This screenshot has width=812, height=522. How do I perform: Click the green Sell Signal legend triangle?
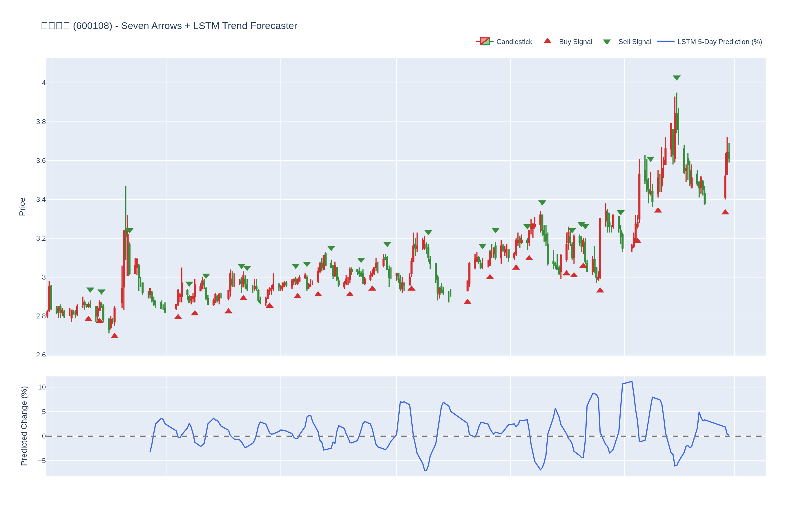(607, 42)
